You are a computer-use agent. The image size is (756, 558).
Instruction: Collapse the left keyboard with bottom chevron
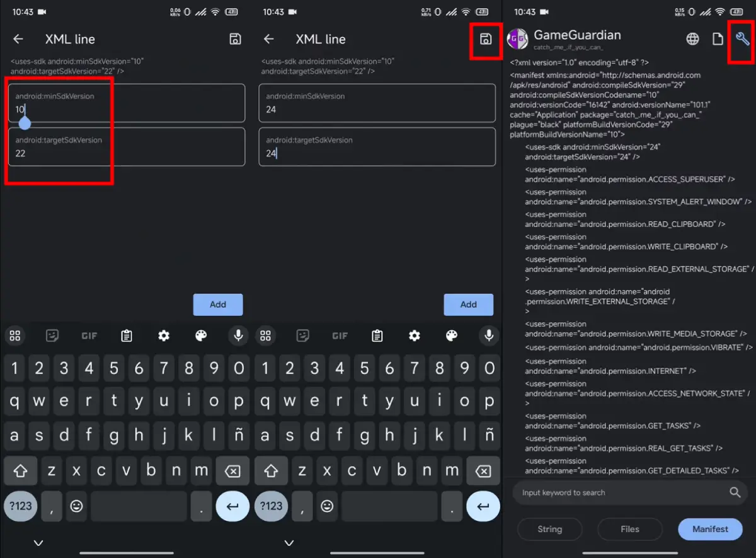(38, 543)
